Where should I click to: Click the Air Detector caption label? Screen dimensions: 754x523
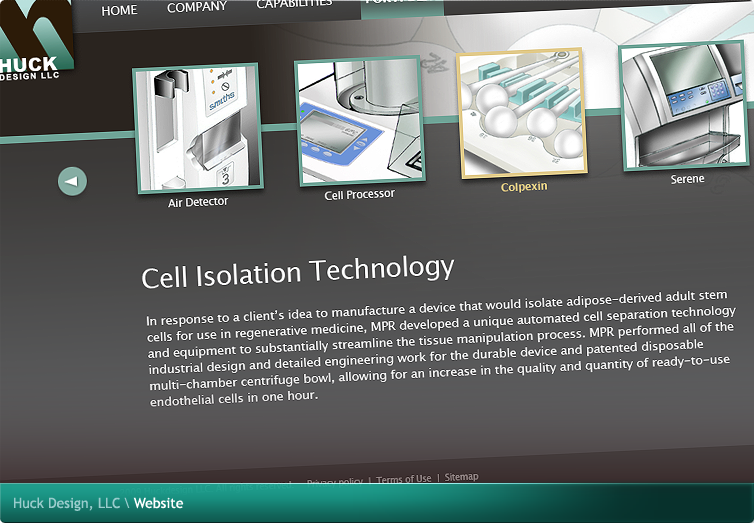click(198, 202)
